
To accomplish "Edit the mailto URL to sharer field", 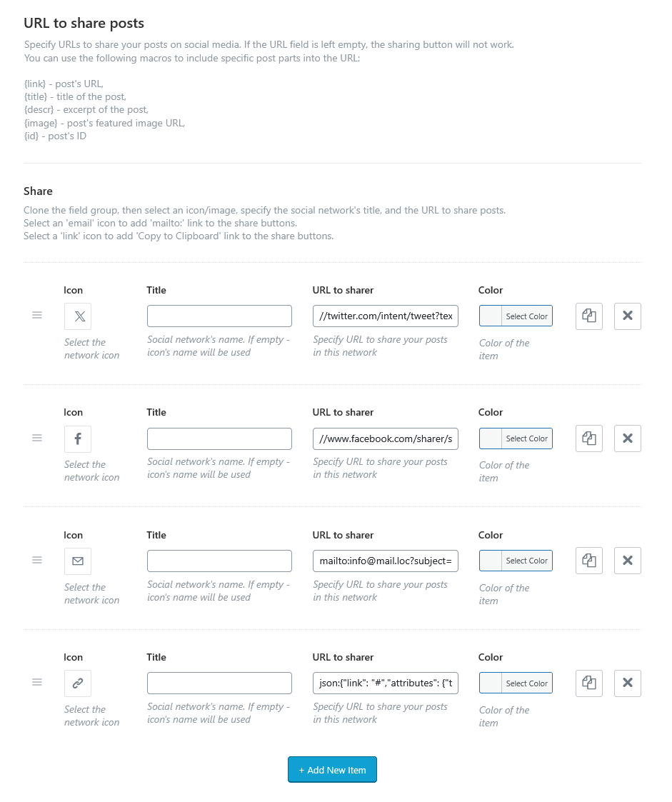I will (386, 561).
